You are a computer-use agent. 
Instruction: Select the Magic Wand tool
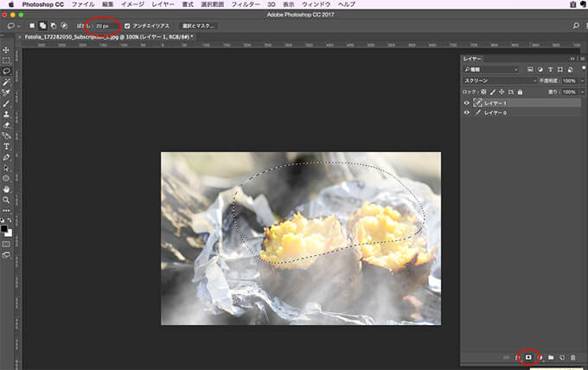(6, 82)
